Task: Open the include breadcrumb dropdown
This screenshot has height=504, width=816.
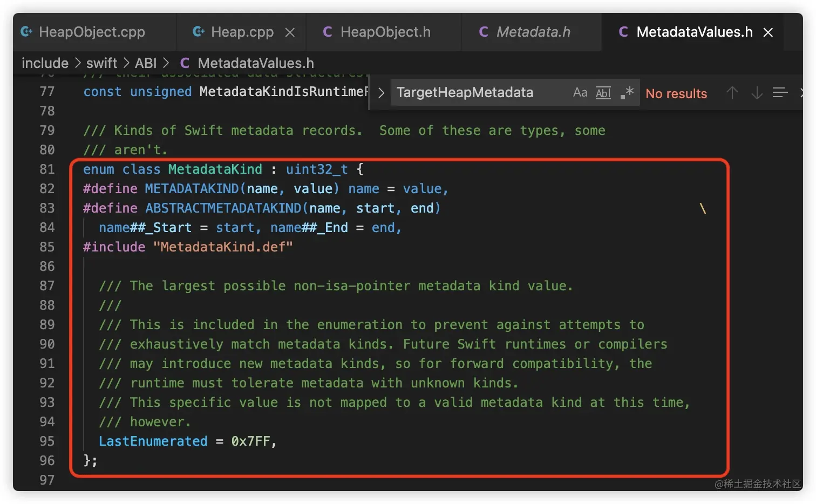Action: click(45, 63)
